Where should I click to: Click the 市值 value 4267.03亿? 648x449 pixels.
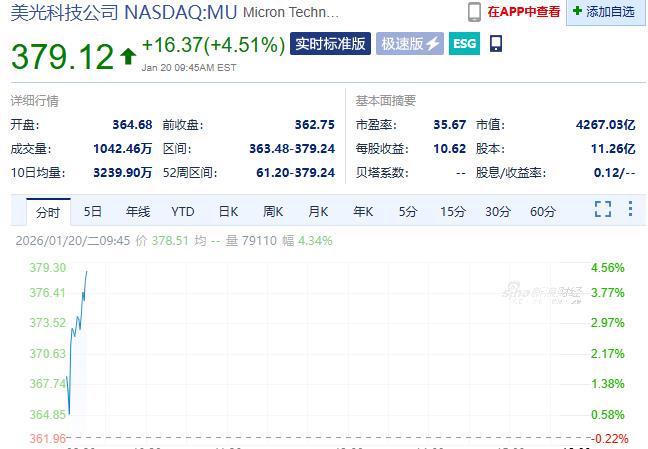[x=605, y=124]
